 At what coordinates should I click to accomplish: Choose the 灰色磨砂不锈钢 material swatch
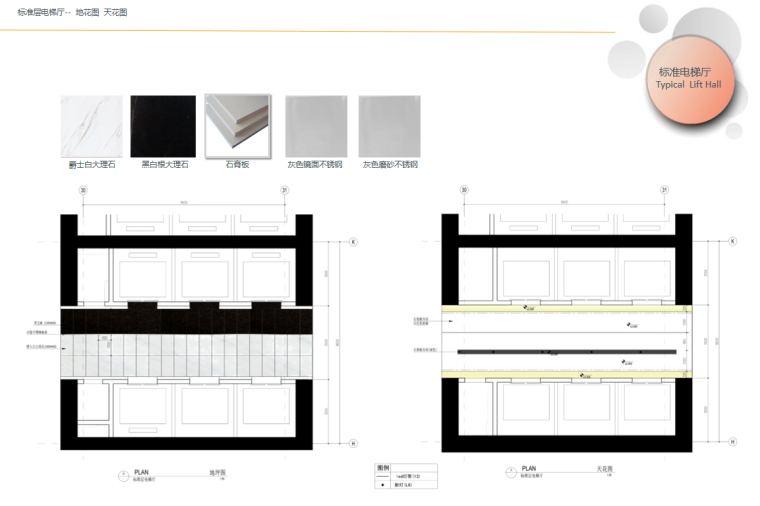coord(390,126)
